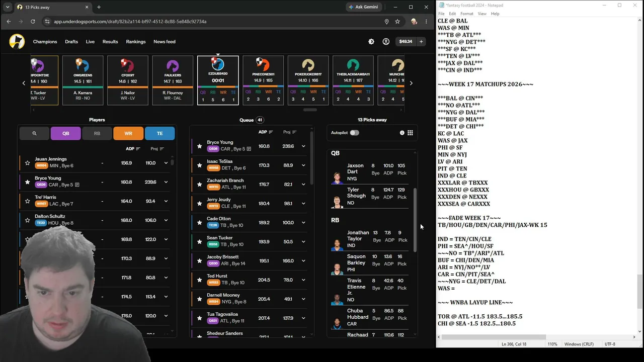
Task: Toggle star for Tre' Harris in Players
Action: (27, 201)
